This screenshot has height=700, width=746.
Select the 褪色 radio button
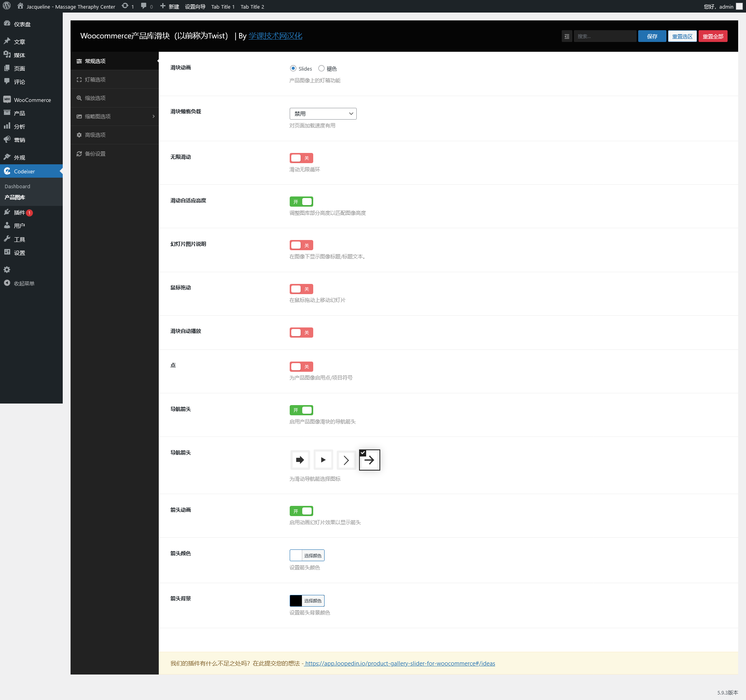click(321, 68)
